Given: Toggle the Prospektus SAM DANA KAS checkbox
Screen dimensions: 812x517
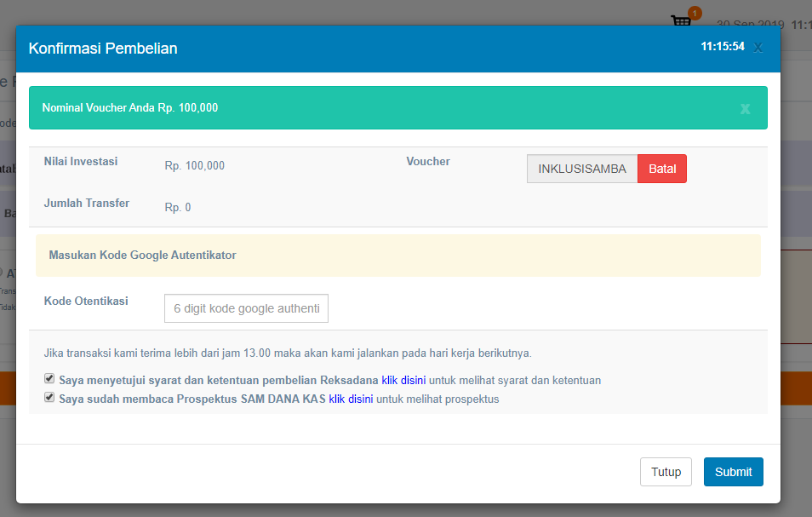Looking at the screenshot, I should 49,398.
